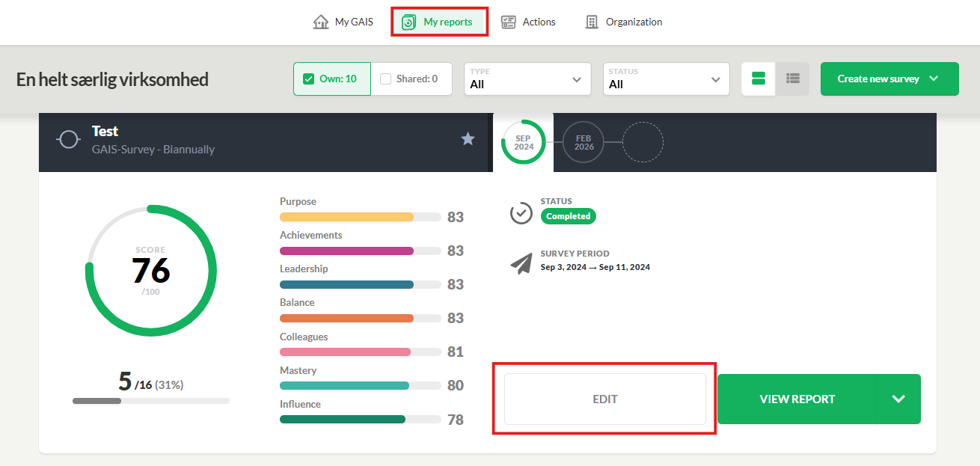Switch to the My reports tab
Image resolution: width=980 pixels, height=466 pixels.
[439, 22]
